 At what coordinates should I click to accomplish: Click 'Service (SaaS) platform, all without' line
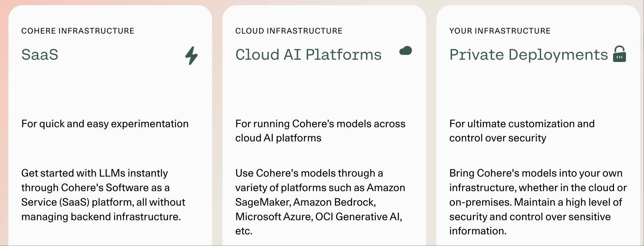click(103, 202)
